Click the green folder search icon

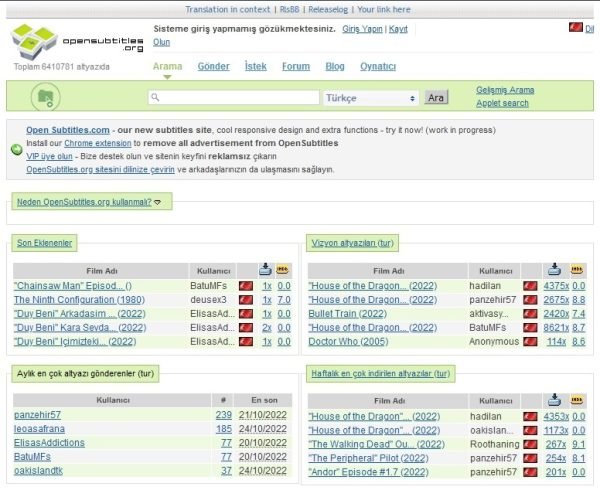tap(46, 97)
